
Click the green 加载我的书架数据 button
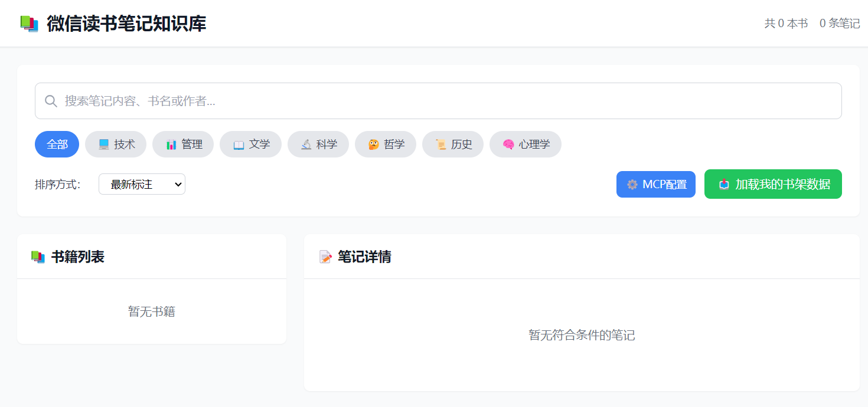[x=773, y=184]
